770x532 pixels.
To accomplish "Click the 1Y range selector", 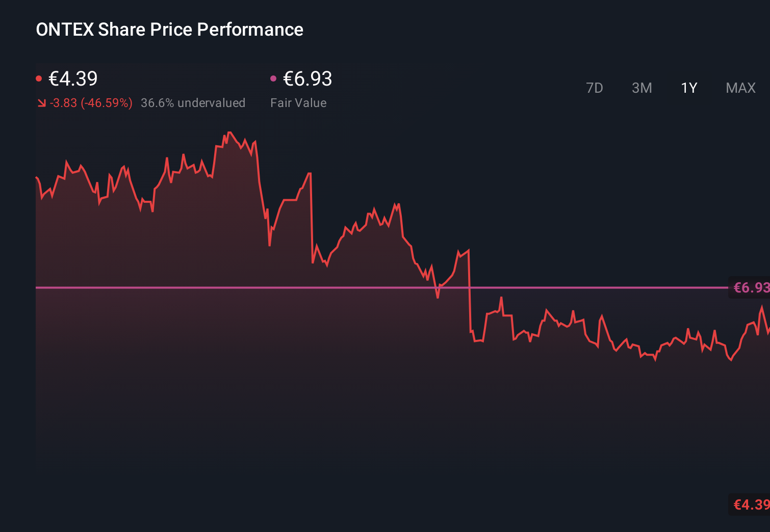I will (x=688, y=88).
